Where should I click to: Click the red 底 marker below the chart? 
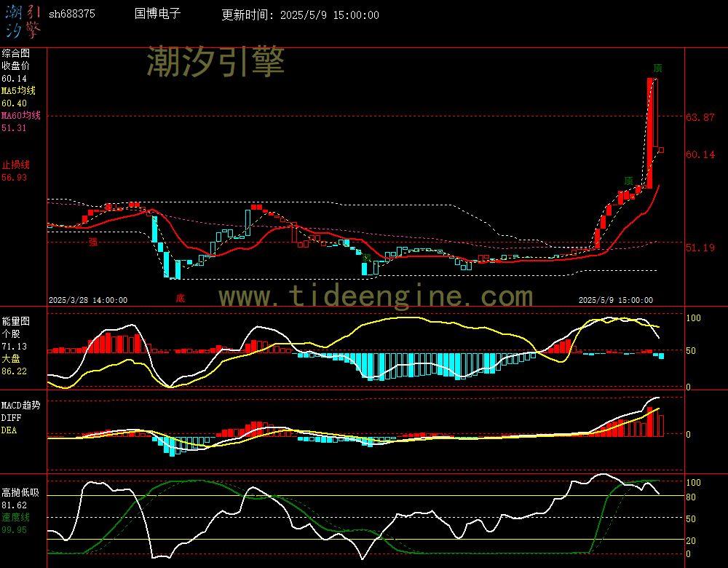(180, 298)
